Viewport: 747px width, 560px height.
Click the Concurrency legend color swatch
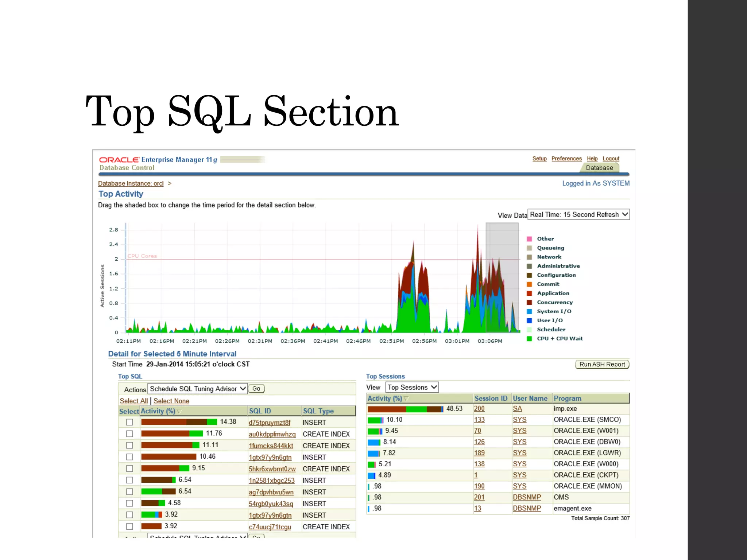[529, 302]
